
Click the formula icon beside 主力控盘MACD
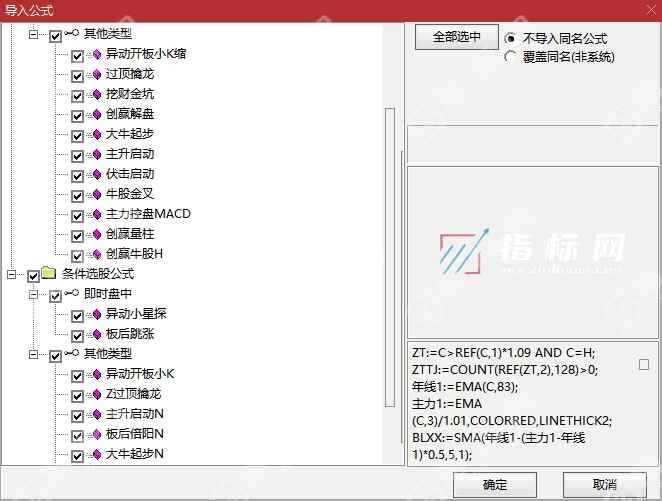pyautogui.click(x=96, y=214)
